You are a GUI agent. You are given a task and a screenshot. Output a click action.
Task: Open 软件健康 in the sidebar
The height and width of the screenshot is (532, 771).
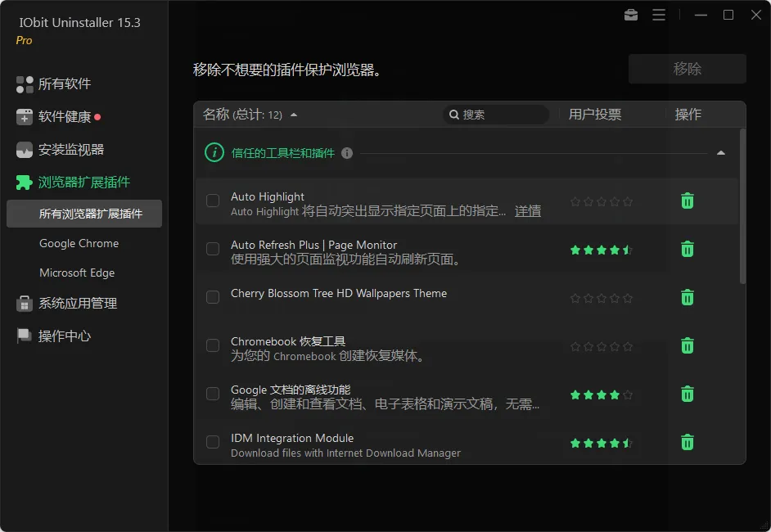tap(65, 117)
